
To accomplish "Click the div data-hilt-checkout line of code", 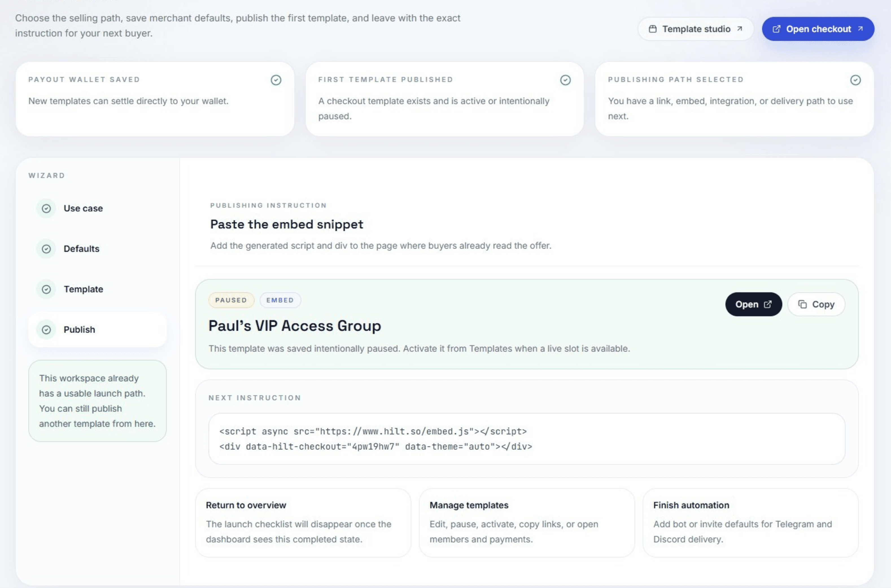I will tap(375, 446).
